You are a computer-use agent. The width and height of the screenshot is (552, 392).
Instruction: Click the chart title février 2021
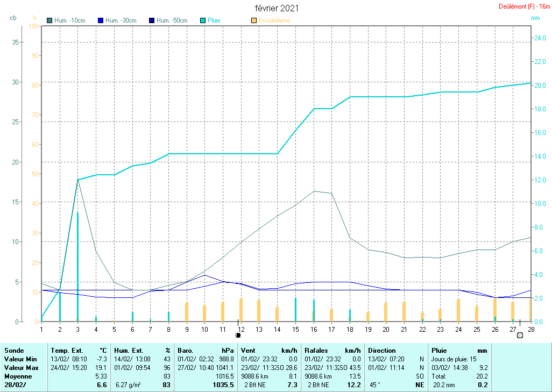tap(277, 8)
